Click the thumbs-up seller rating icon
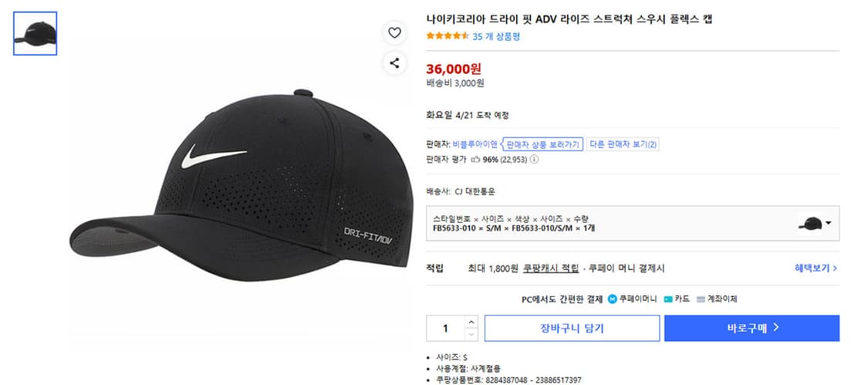 tap(475, 160)
